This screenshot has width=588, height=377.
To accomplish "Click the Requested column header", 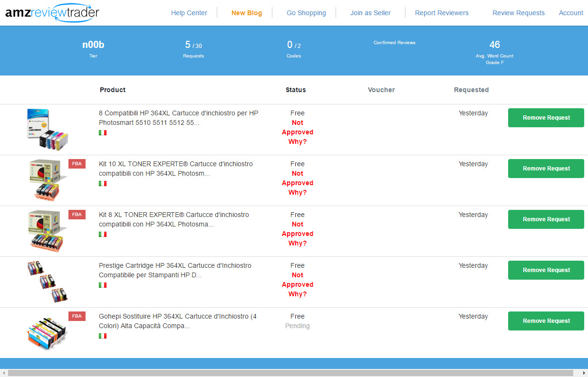I will point(471,90).
